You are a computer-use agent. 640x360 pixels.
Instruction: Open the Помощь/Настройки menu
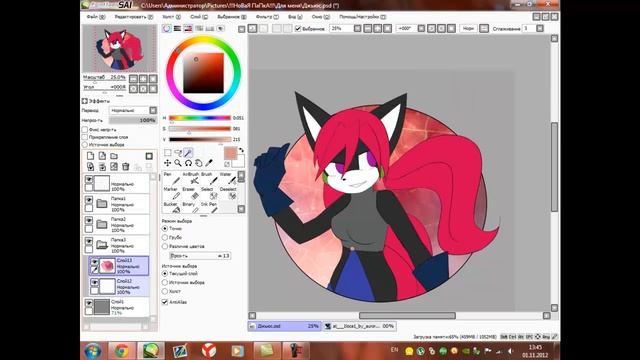(x=362, y=17)
